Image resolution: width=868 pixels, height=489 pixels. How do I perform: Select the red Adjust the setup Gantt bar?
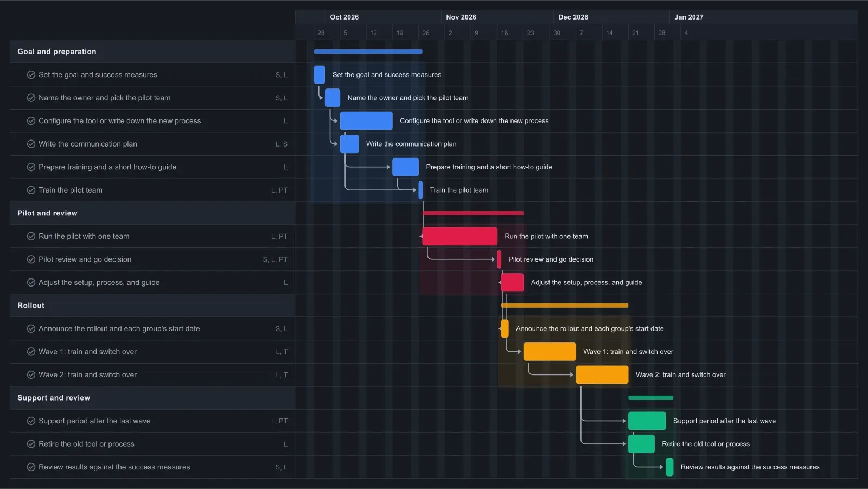(512, 282)
